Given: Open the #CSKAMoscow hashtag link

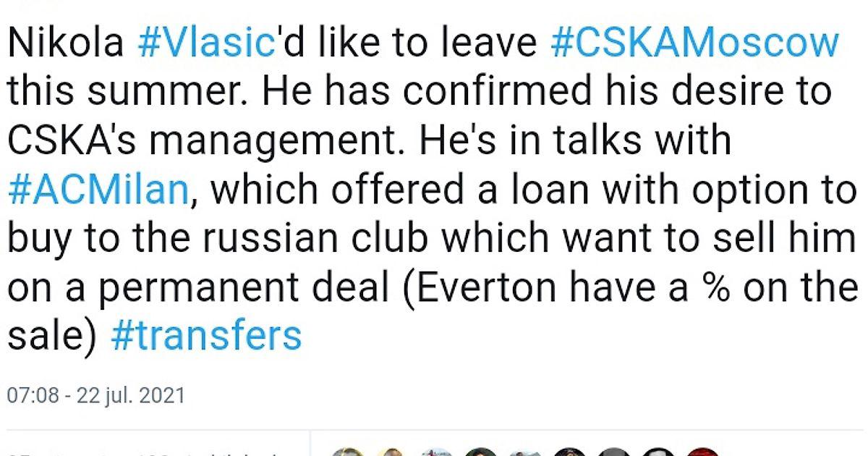Looking at the screenshot, I should (694, 45).
